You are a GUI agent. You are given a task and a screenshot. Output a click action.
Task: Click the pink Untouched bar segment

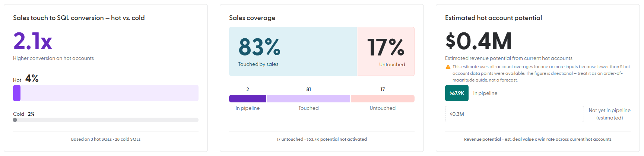coord(383,99)
